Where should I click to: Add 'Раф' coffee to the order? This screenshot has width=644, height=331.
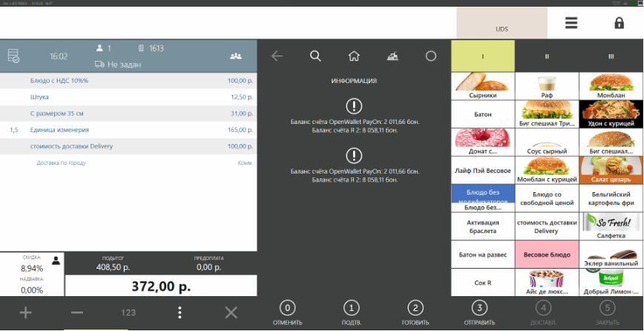tap(547, 86)
